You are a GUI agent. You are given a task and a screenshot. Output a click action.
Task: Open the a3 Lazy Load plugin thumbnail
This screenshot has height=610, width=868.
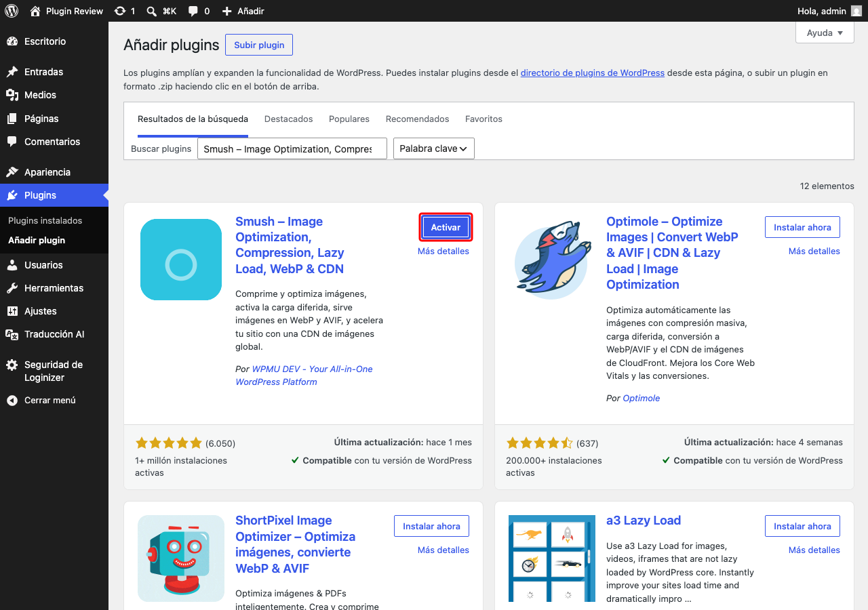coord(552,558)
